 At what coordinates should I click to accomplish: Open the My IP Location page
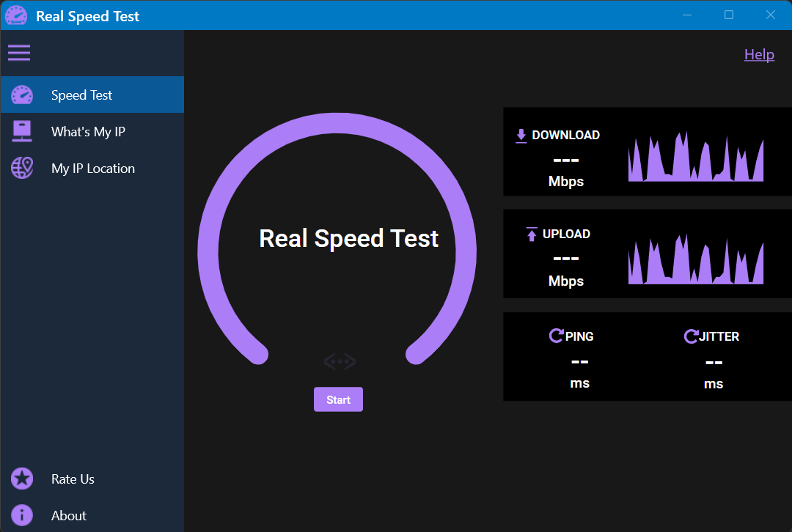tap(92, 168)
